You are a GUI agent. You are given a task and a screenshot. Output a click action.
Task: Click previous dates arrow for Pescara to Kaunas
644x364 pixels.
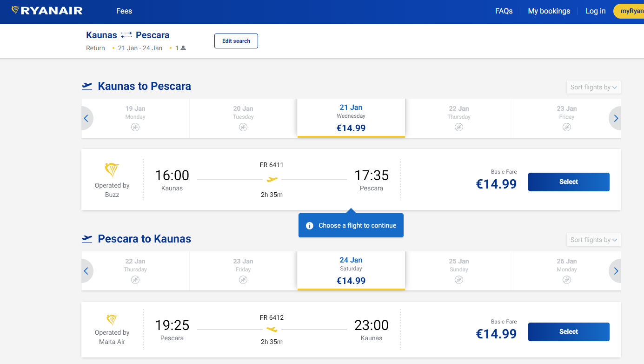(x=86, y=271)
